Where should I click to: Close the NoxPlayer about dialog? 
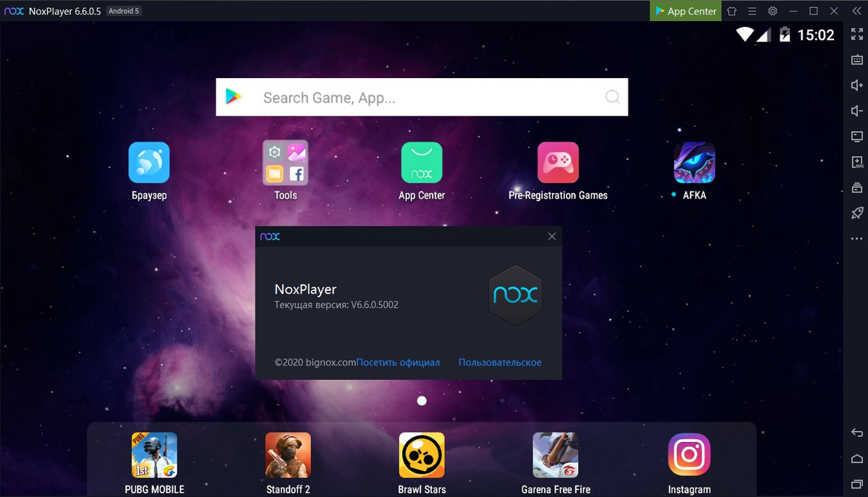(552, 237)
